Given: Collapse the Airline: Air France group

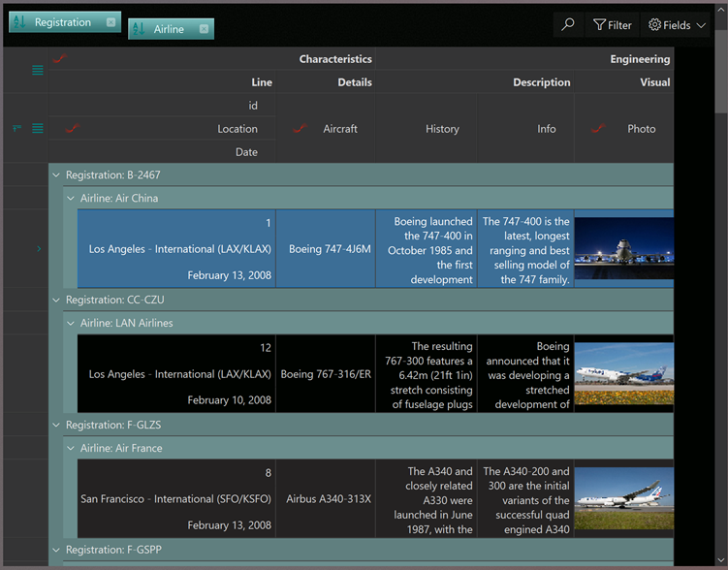Looking at the screenshot, I should coord(71,448).
